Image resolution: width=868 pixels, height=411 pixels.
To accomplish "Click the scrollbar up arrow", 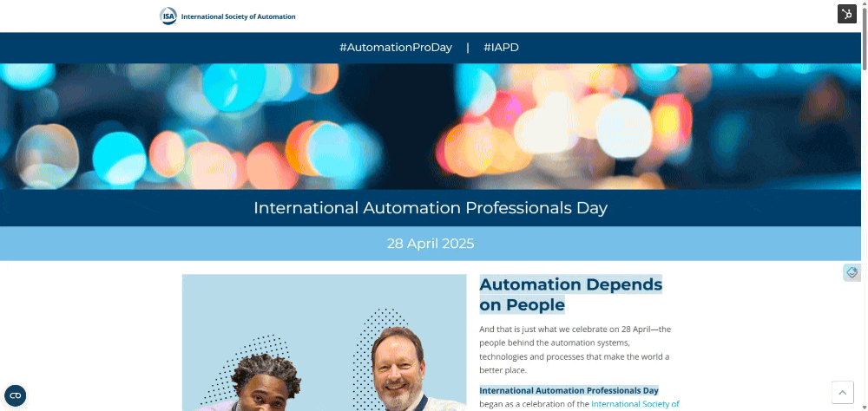I will pyautogui.click(x=865, y=3).
